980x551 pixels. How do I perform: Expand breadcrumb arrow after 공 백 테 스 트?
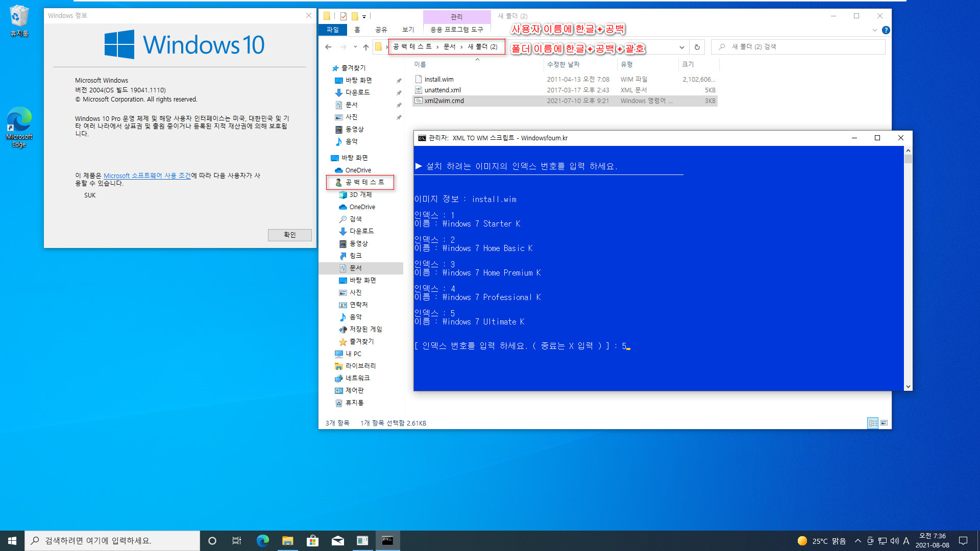click(x=437, y=47)
